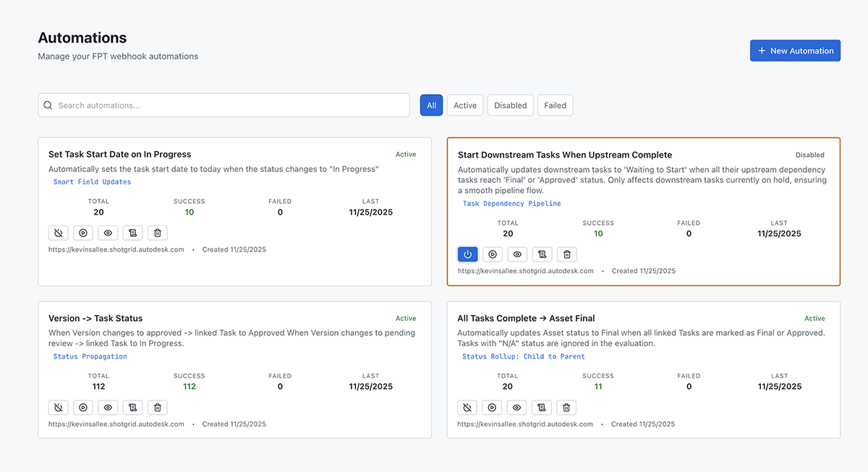Image resolution: width=868 pixels, height=472 pixels.
Task: Filter automations by Failed status
Action: click(555, 106)
